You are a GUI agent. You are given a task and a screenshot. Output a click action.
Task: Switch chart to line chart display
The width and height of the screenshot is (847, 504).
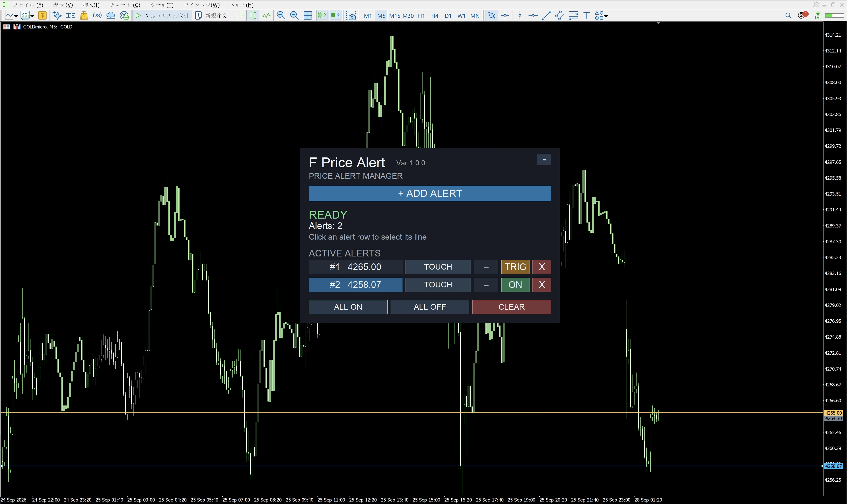[266, 16]
